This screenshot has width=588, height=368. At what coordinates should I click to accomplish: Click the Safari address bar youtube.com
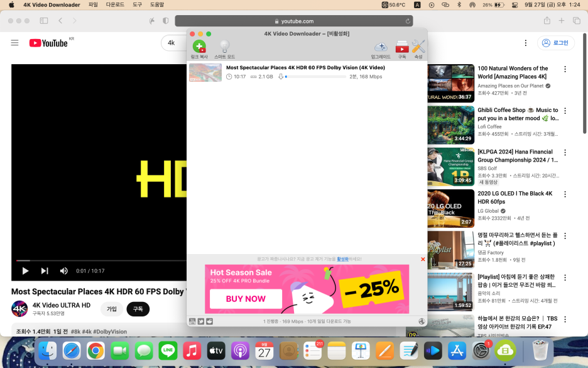click(x=293, y=21)
